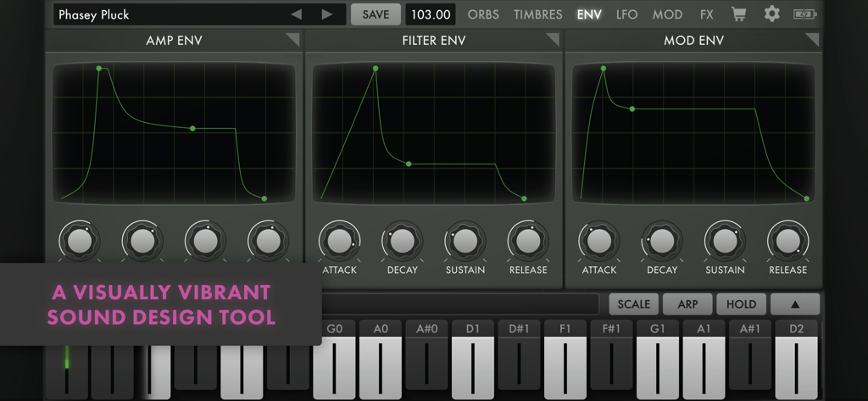Screen dimensions: 868x401
Task: Open settings gear icon
Action: (x=771, y=14)
